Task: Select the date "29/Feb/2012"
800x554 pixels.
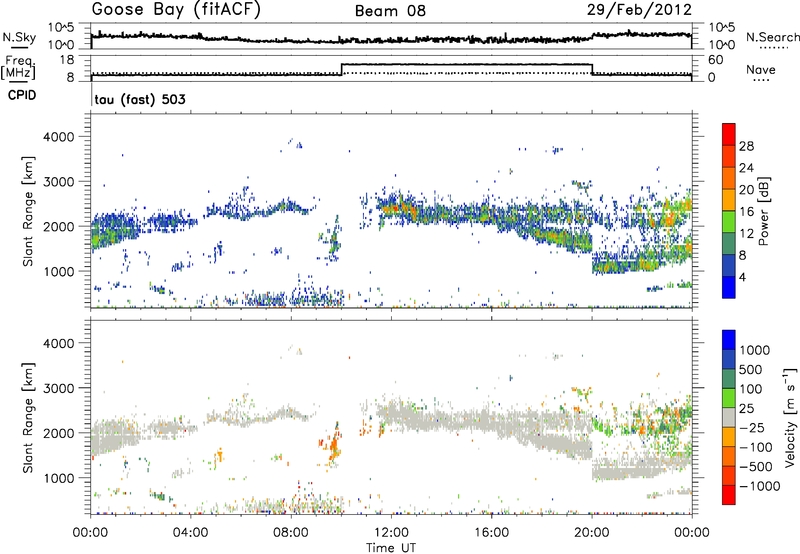Action: (639, 10)
